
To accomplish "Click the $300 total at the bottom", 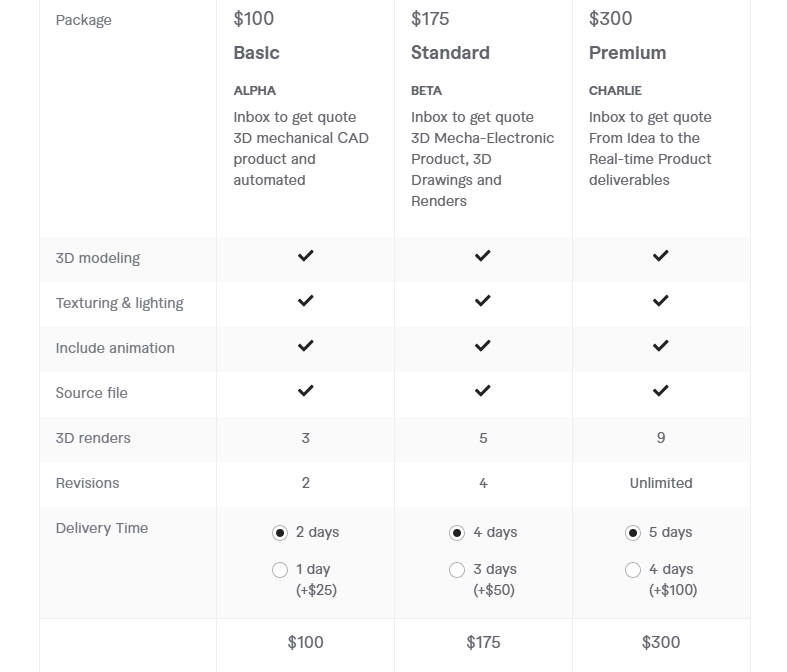I will click(661, 643).
